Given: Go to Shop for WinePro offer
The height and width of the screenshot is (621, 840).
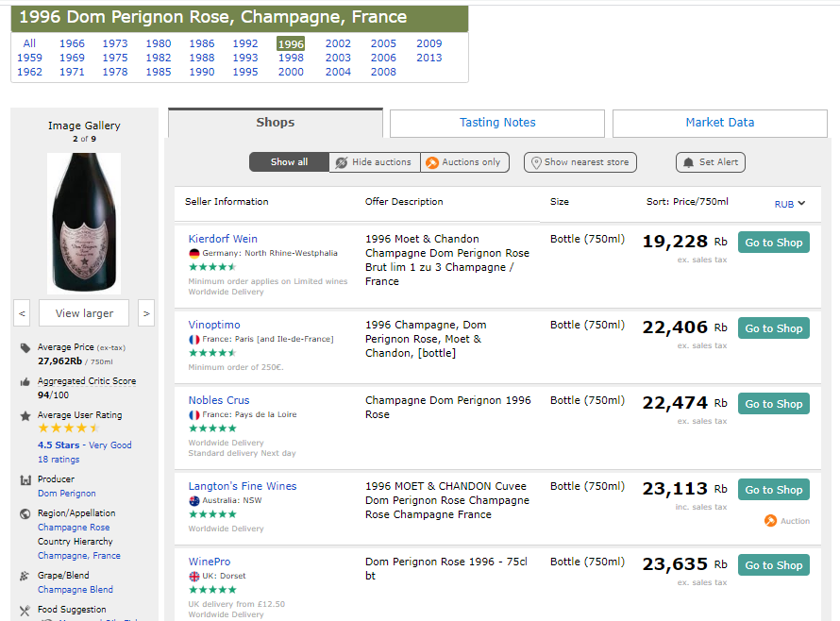Looking at the screenshot, I should tap(774, 565).
